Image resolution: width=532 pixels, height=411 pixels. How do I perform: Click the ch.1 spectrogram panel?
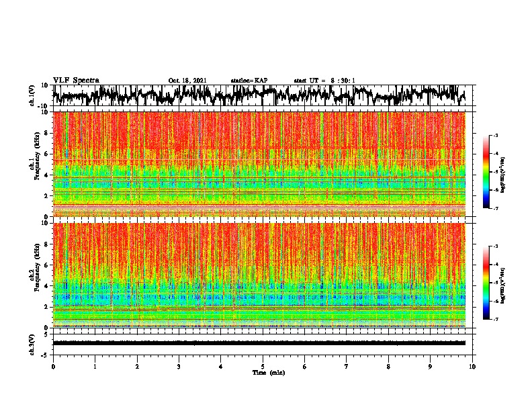(x=259, y=164)
